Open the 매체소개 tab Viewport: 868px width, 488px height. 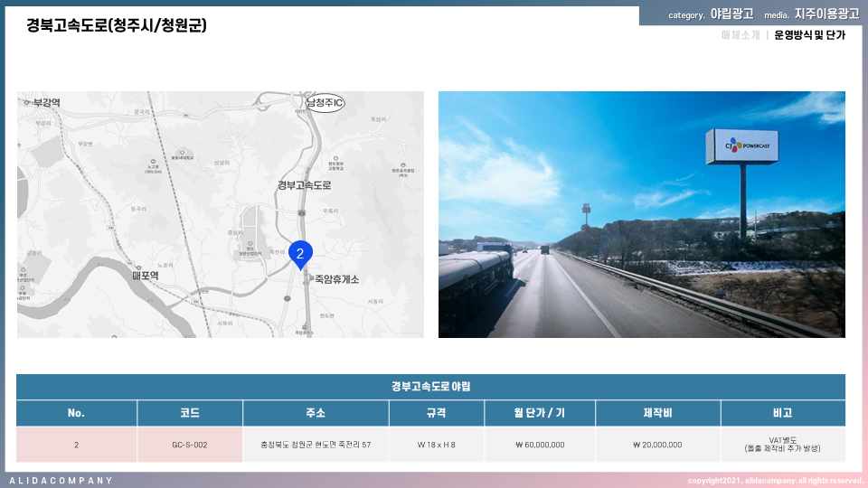point(740,35)
